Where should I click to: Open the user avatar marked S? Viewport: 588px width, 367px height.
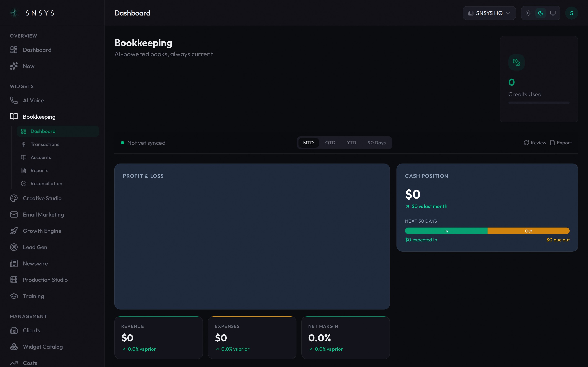click(x=571, y=13)
